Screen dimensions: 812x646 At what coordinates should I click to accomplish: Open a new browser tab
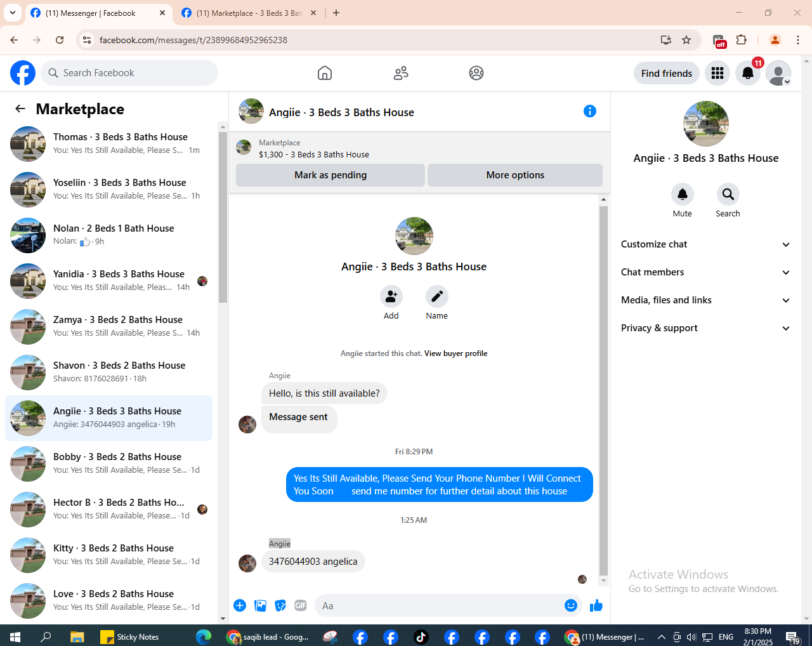(x=336, y=13)
